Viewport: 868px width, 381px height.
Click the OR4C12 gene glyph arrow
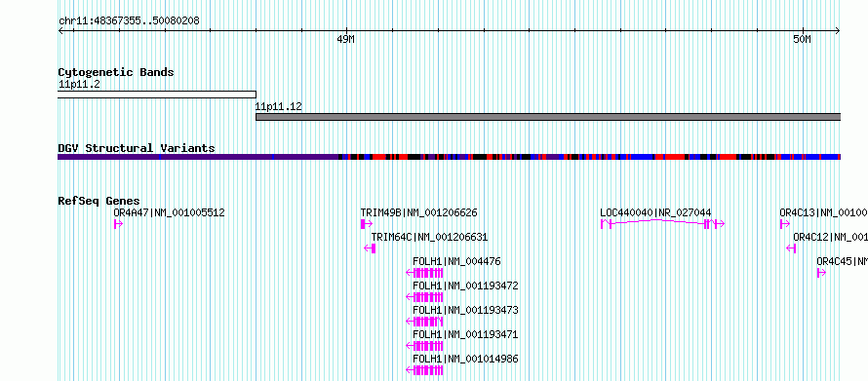[791, 248]
